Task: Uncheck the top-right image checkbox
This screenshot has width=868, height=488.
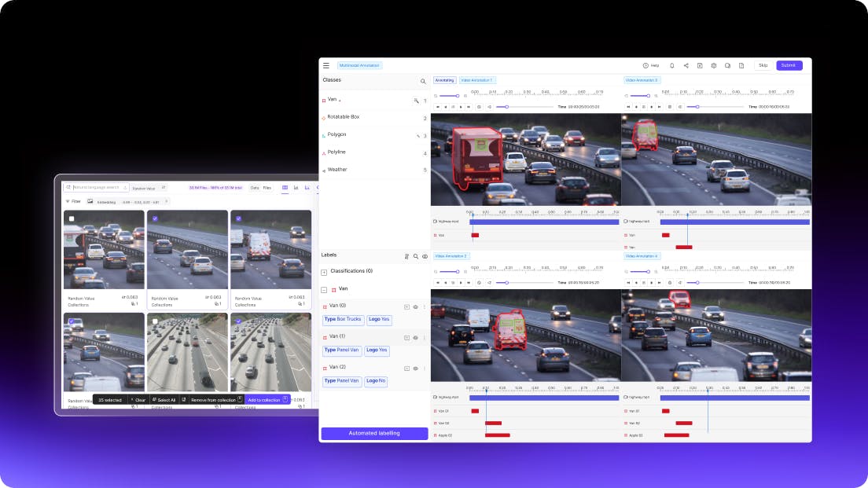Action: [238, 218]
